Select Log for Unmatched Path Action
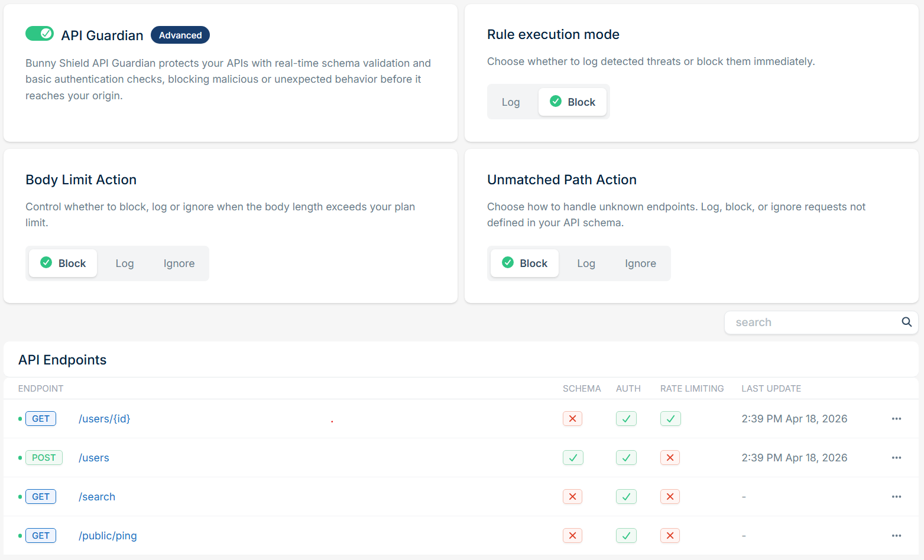 click(586, 263)
